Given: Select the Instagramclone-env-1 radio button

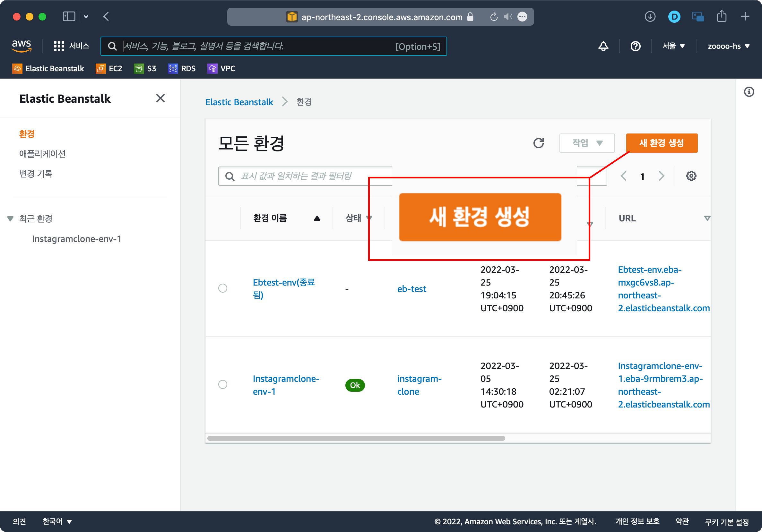Looking at the screenshot, I should (x=223, y=384).
